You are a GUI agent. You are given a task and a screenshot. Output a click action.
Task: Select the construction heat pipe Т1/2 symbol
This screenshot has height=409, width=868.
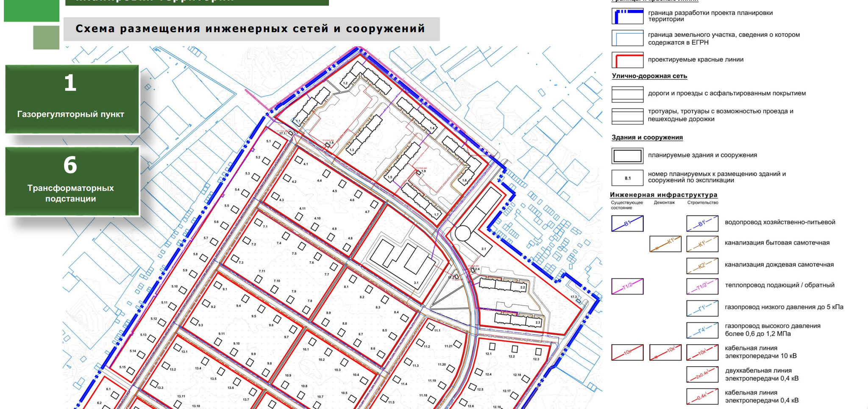(702, 286)
